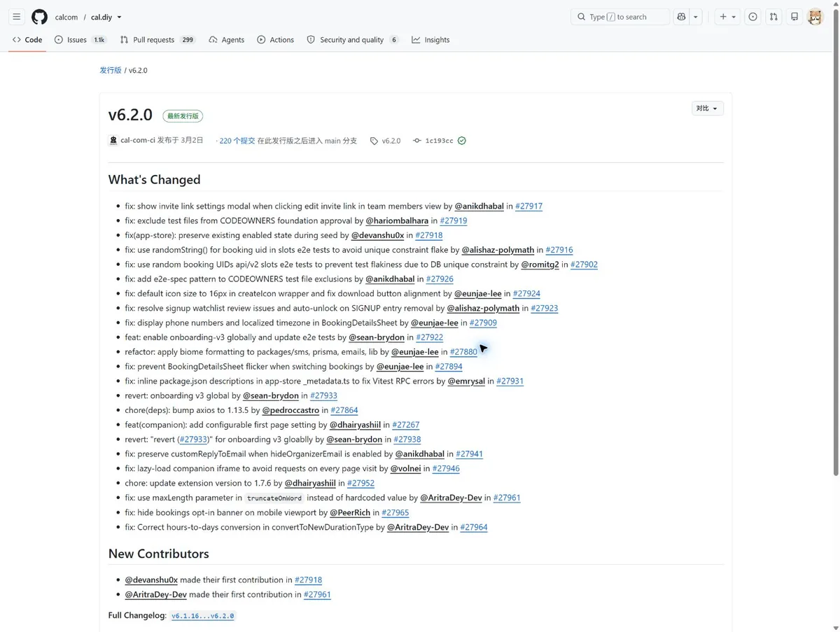Expand the cal.diy repository dropdown caret
The width and height of the screenshot is (840, 632).
point(119,17)
